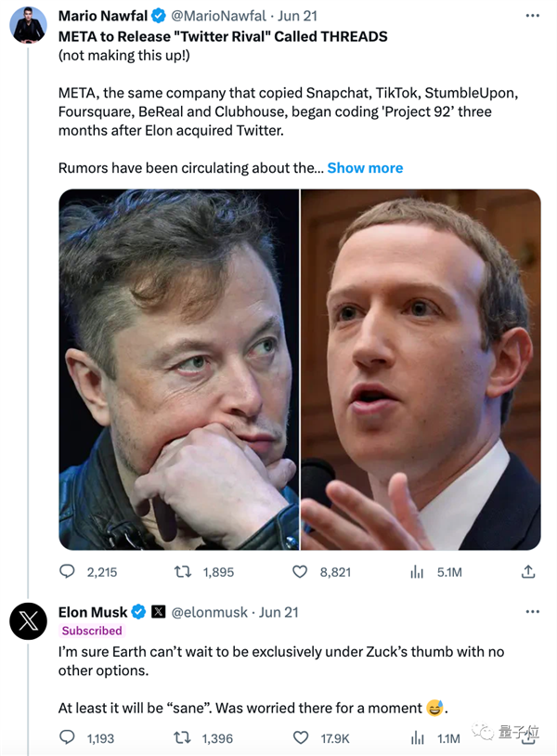Viewport: 557px width, 756px height.
Task: Share Mario Nawfal's tweet
Action: (x=528, y=572)
